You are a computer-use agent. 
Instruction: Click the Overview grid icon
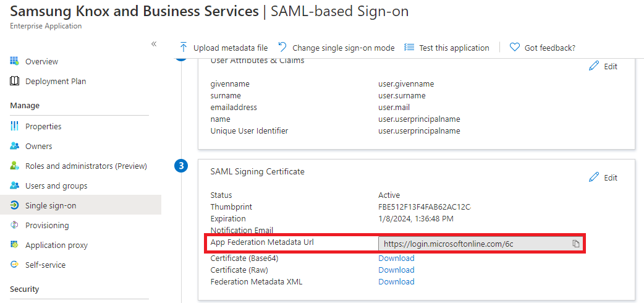click(14, 61)
